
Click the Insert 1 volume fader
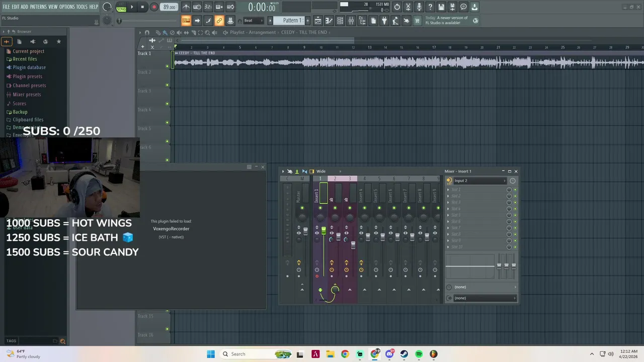pos(324,231)
